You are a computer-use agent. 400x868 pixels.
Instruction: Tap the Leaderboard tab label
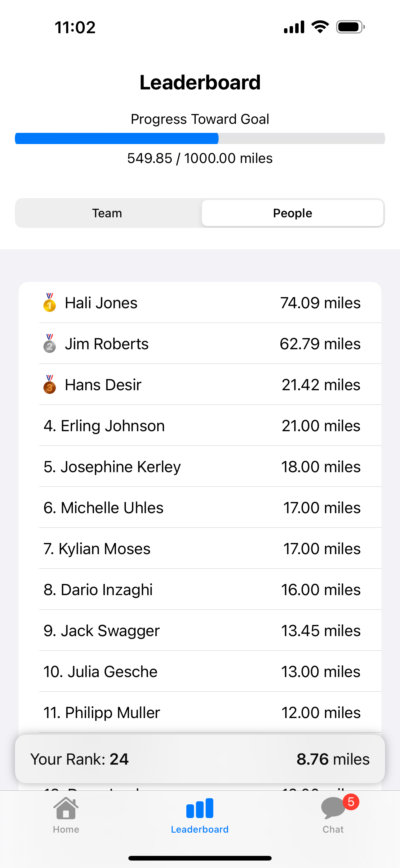[200, 829]
